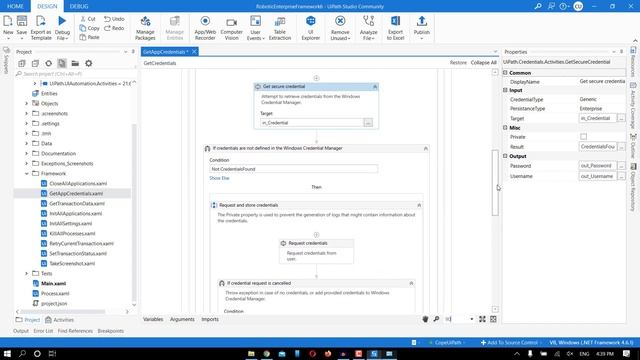Viewport: 640px width, 360px height.
Task: Click Redo in the ribbon
Action: click(x=114, y=28)
